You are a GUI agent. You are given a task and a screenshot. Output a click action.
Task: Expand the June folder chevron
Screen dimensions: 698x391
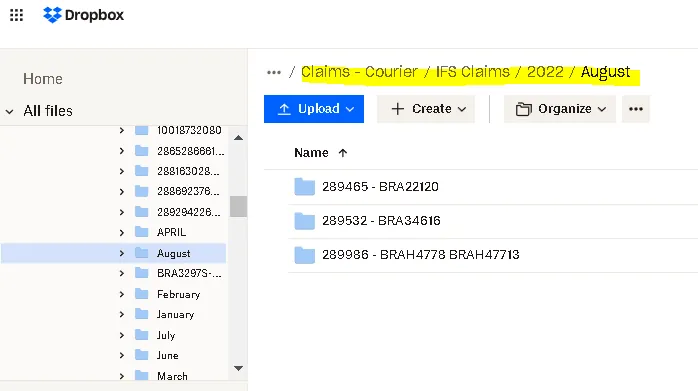tap(122, 355)
